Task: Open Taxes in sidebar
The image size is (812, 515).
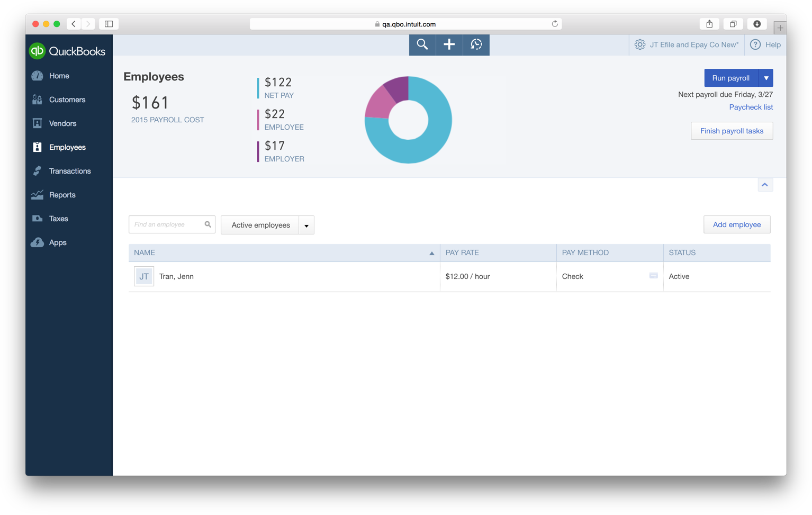Action: pyautogui.click(x=59, y=219)
